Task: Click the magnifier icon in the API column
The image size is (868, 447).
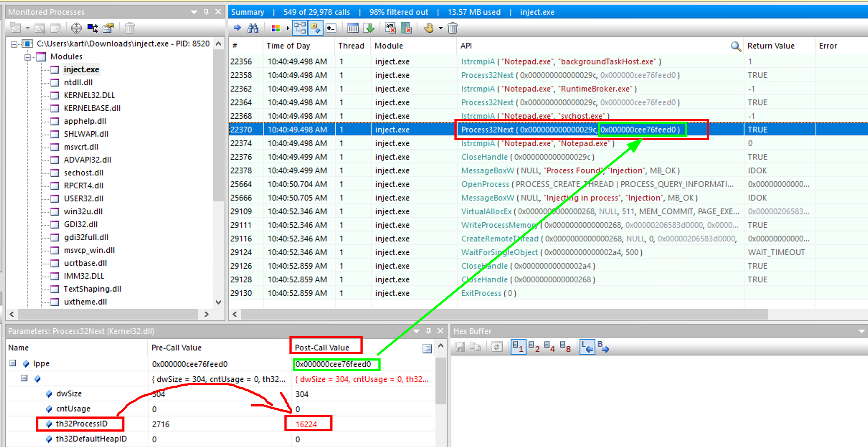Action: pyautogui.click(x=735, y=46)
